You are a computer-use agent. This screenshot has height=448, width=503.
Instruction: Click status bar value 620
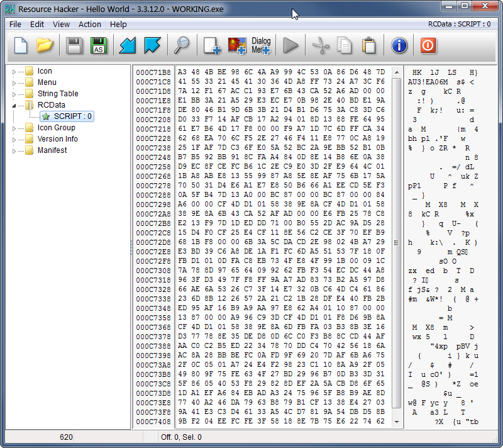(66, 437)
